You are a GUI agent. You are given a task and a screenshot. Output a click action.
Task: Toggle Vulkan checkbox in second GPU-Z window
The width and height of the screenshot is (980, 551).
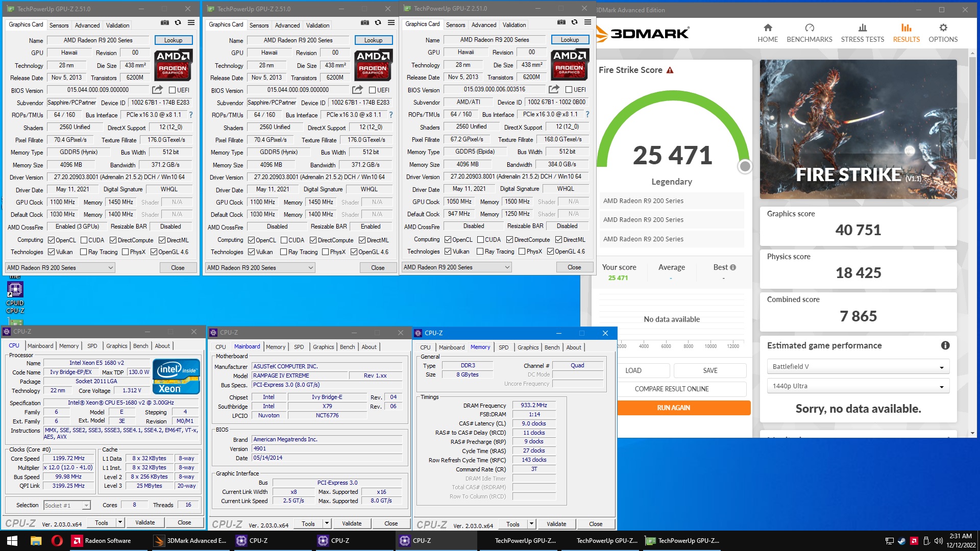click(251, 252)
